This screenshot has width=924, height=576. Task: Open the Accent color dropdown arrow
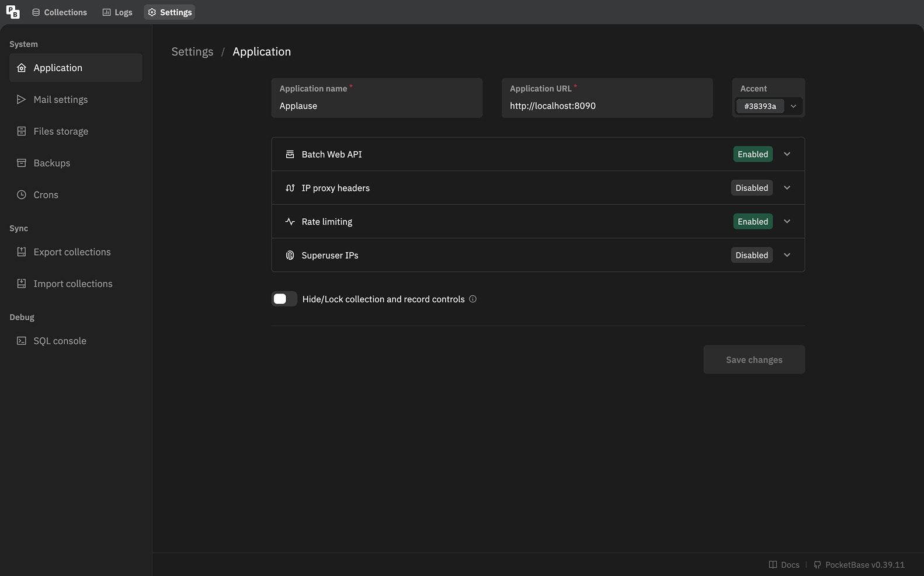[x=793, y=106]
